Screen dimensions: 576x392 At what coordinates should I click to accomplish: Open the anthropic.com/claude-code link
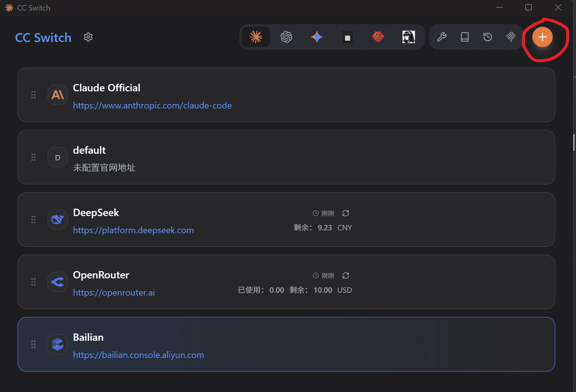pyautogui.click(x=152, y=105)
